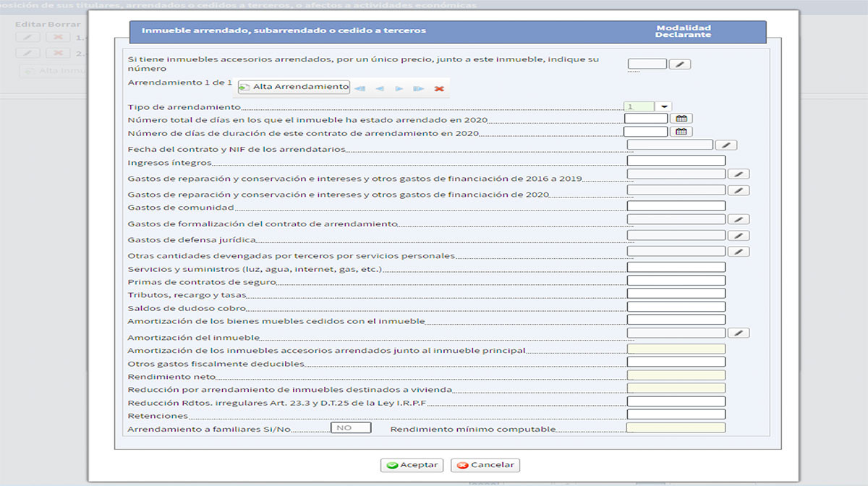Click the red delete arrendamiento X icon
868x486 pixels.
pyautogui.click(x=438, y=88)
